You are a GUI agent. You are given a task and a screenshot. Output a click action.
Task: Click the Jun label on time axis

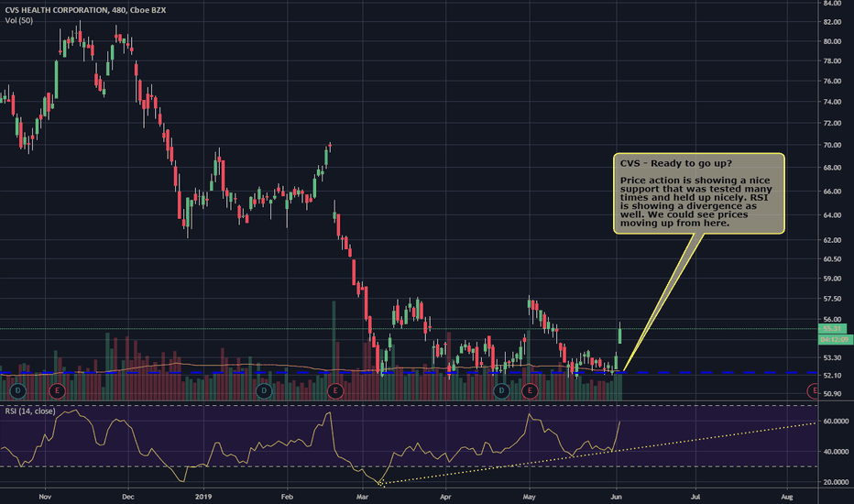pyautogui.click(x=616, y=497)
